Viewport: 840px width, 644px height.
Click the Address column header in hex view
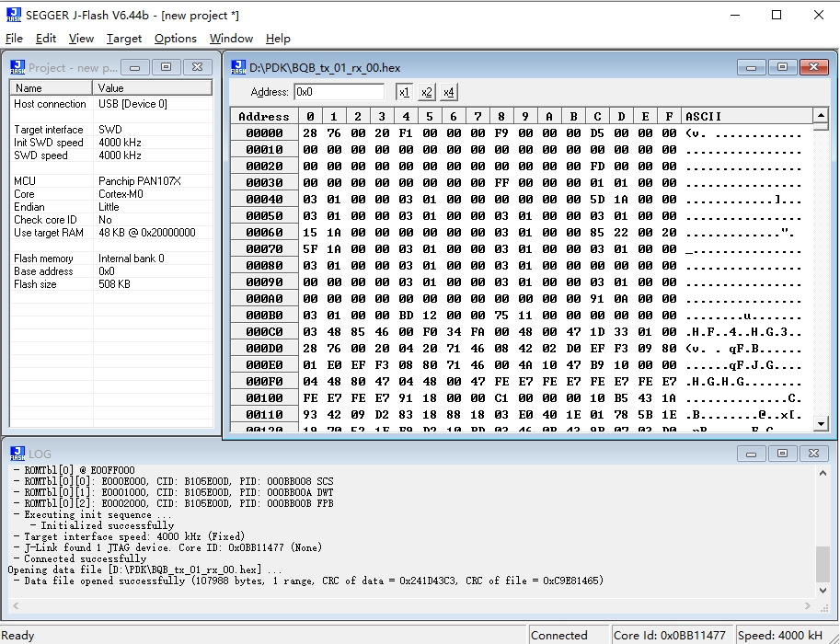pyautogui.click(x=264, y=116)
